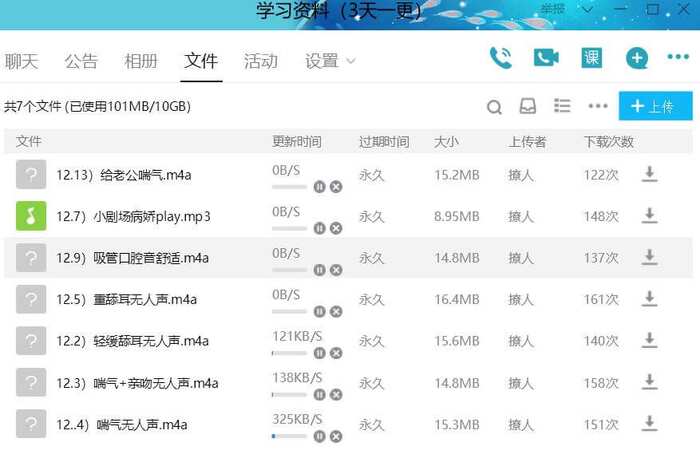Download the 小剧场病娇play.mp3 file
Viewport: 700px width, 466px height.
coord(650,216)
